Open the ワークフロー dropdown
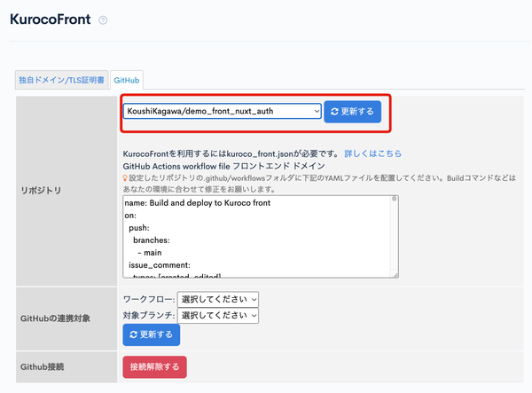 [218, 299]
